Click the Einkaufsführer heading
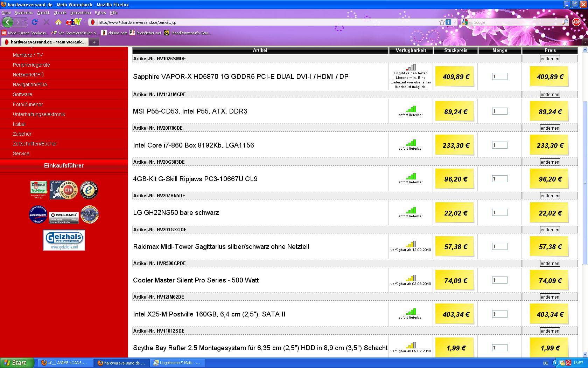The height and width of the screenshot is (368, 588). click(x=64, y=165)
